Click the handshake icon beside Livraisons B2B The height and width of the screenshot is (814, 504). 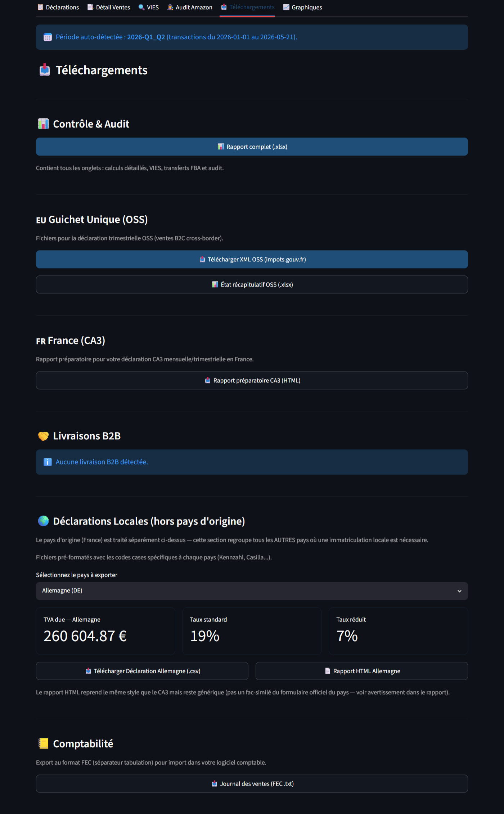click(x=43, y=436)
